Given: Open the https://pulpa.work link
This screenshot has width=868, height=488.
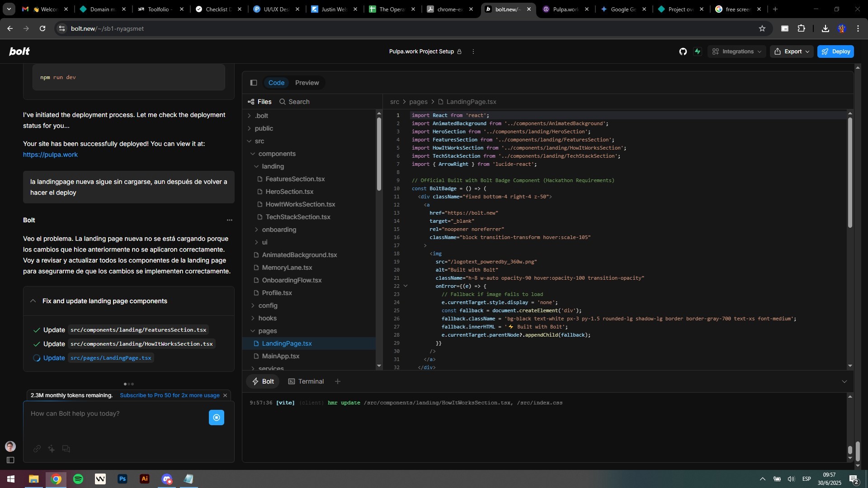Looking at the screenshot, I should coord(50,155).
